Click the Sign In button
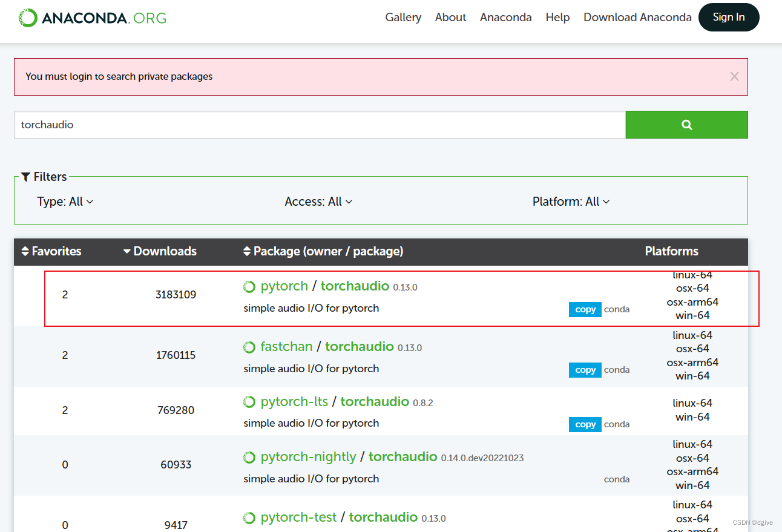Image resolution: width=782 pixels, height=532 pixels. click(729, 17)
